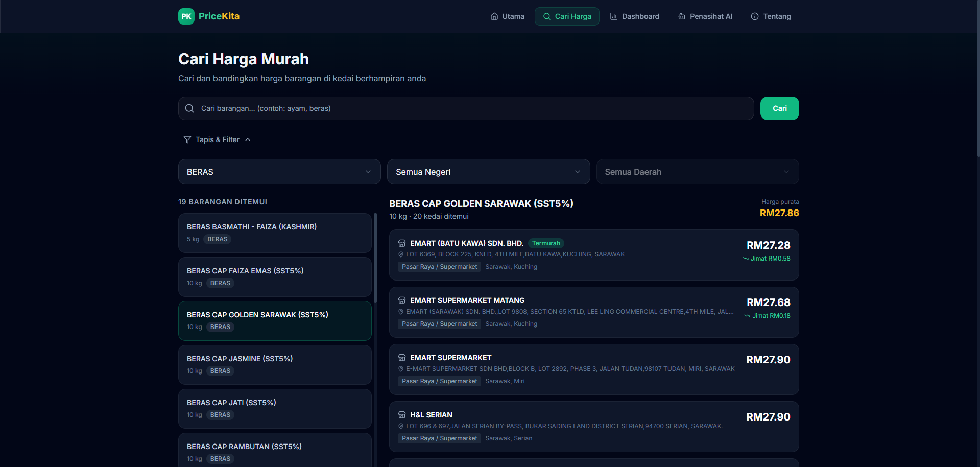Click the store icon beside EMART SUPERMARKET
980x467 pixels.
[402, 358]
